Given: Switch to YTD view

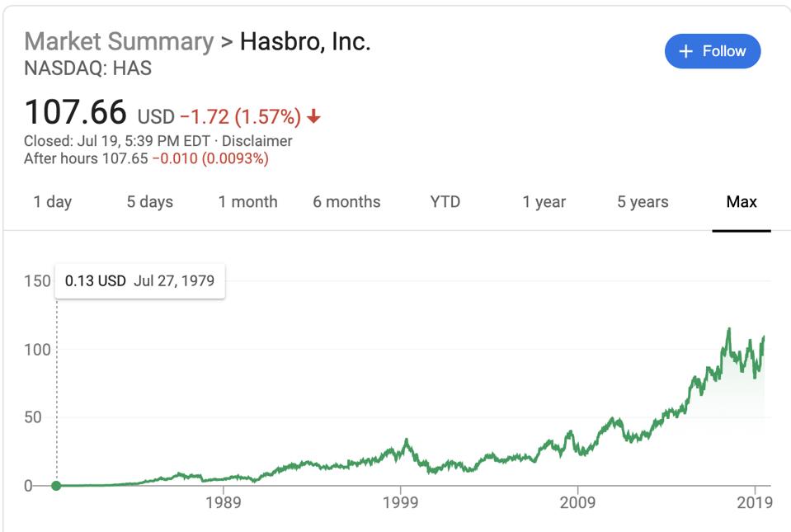Looking at the screenshot, I should point(445,202).
